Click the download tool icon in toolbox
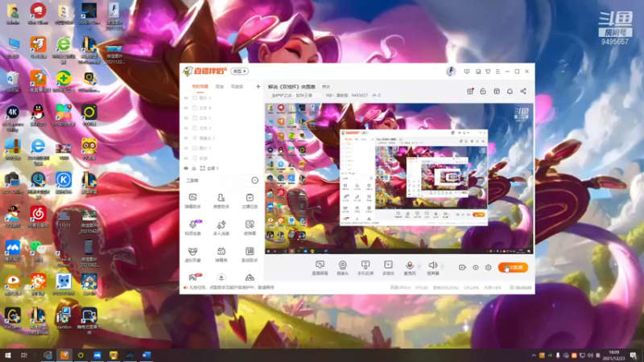Image resolution: width=644 pixels, height=362 pixels. pos(221,278)
